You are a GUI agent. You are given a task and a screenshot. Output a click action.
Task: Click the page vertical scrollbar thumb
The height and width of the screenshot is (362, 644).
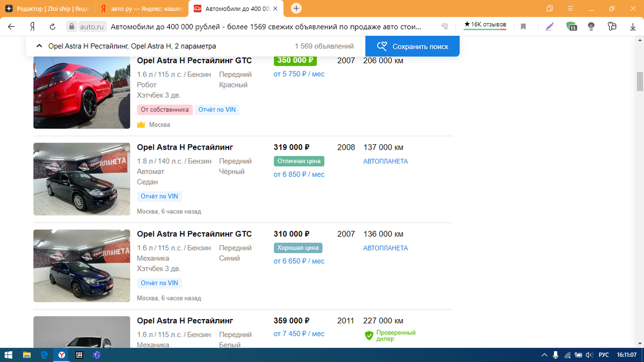pos(639,82)
